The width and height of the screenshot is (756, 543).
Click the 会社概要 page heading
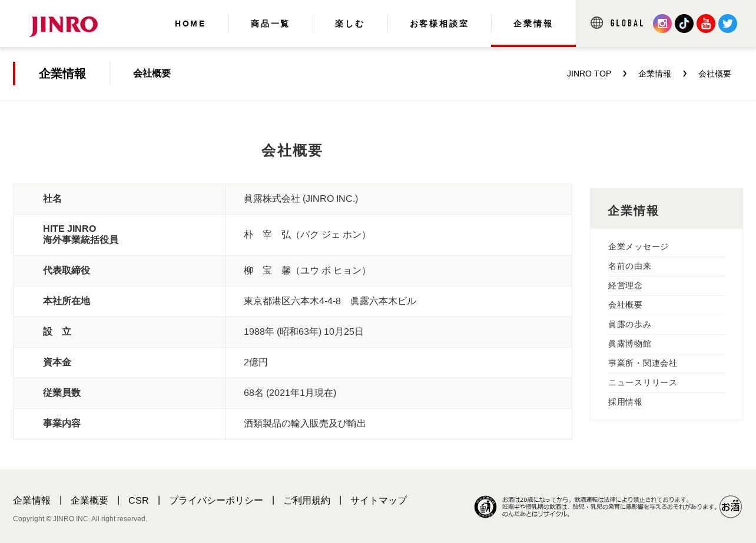coord(292,151)
